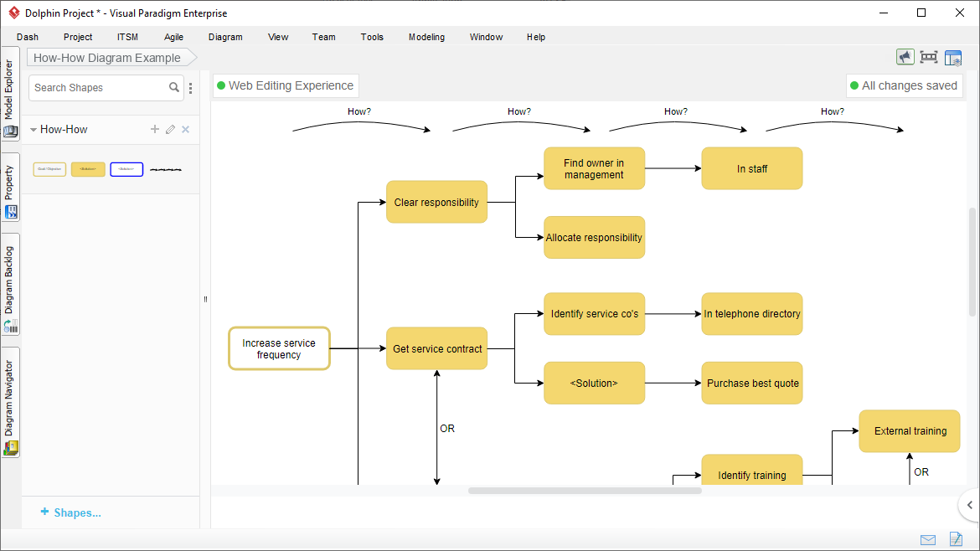Select the connector line tool in the palette
Viewport: 980px width, 551px height.
166,170
